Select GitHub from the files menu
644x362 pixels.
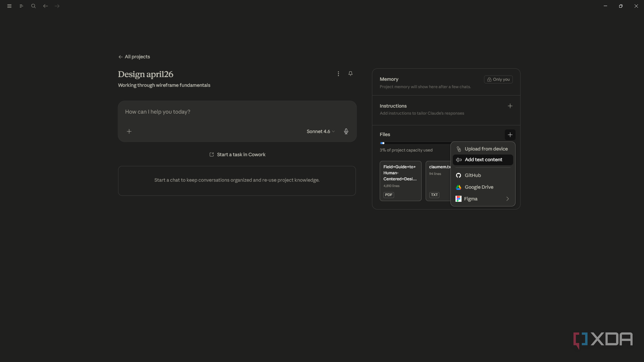(x=483, y=175)
